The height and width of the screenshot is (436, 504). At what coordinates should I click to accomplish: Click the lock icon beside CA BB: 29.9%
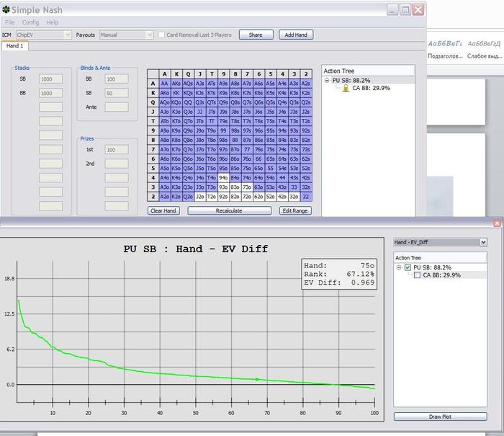346,88
